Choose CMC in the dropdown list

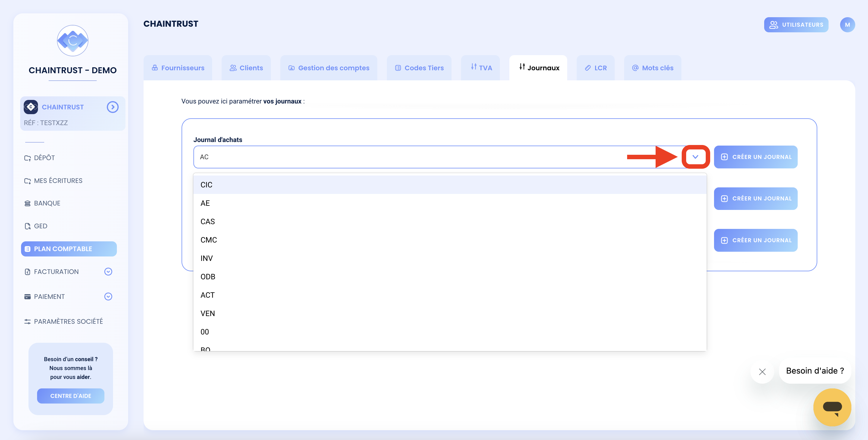point(450,240)
